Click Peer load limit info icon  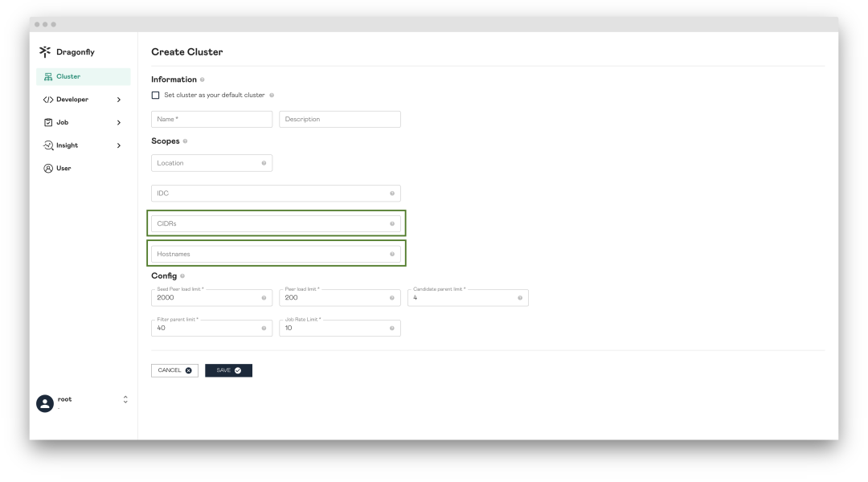coord(392,298)
